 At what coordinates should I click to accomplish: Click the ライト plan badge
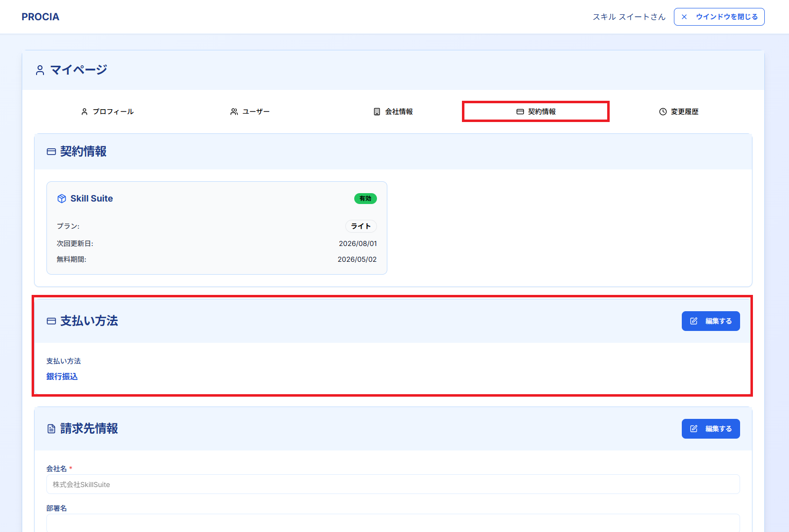point(361,226)
